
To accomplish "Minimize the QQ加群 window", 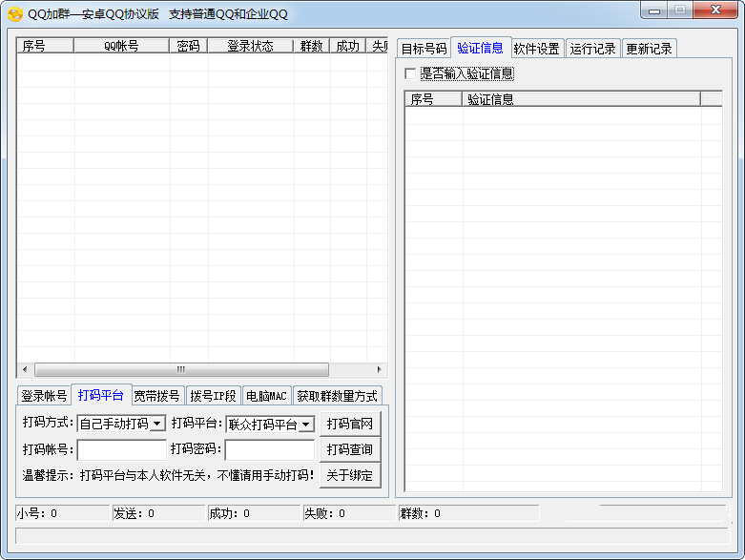I will (654, 10).
